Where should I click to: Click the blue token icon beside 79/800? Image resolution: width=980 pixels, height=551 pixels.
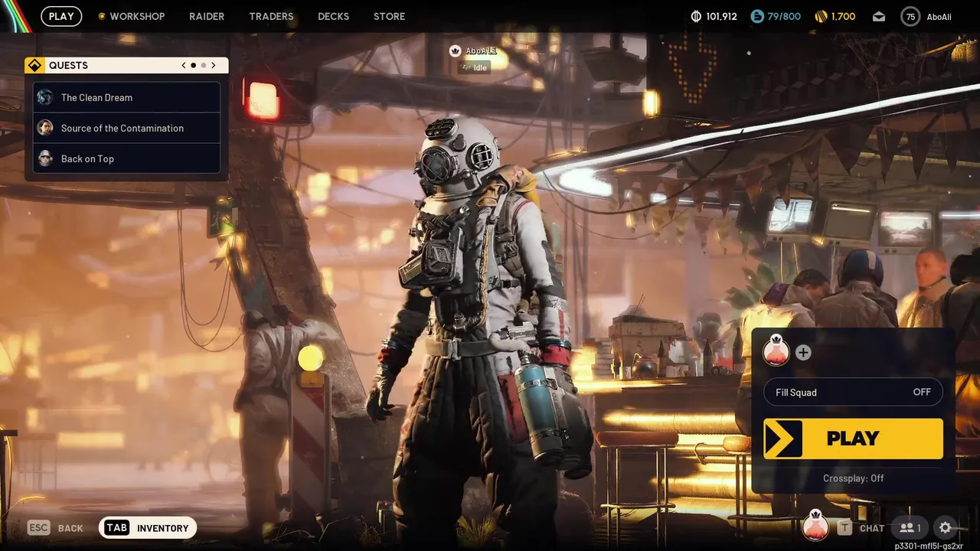[757, 16]
